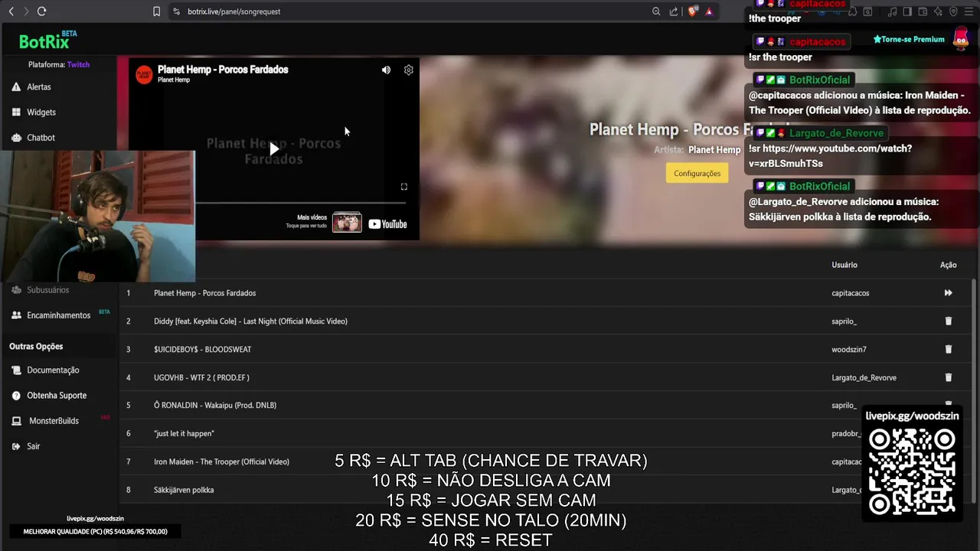
Task: Enter fullscreen on the YouTube player
Action: click(x=404, y=187)
